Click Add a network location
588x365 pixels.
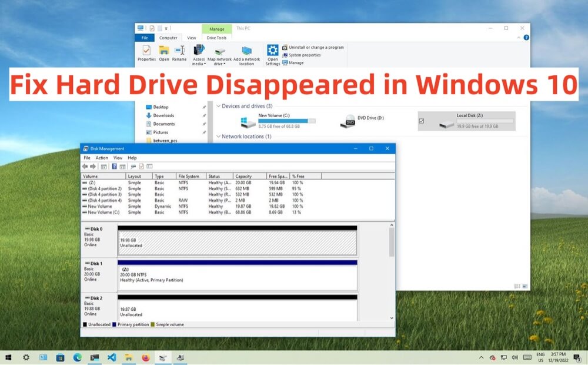[246, 55]
